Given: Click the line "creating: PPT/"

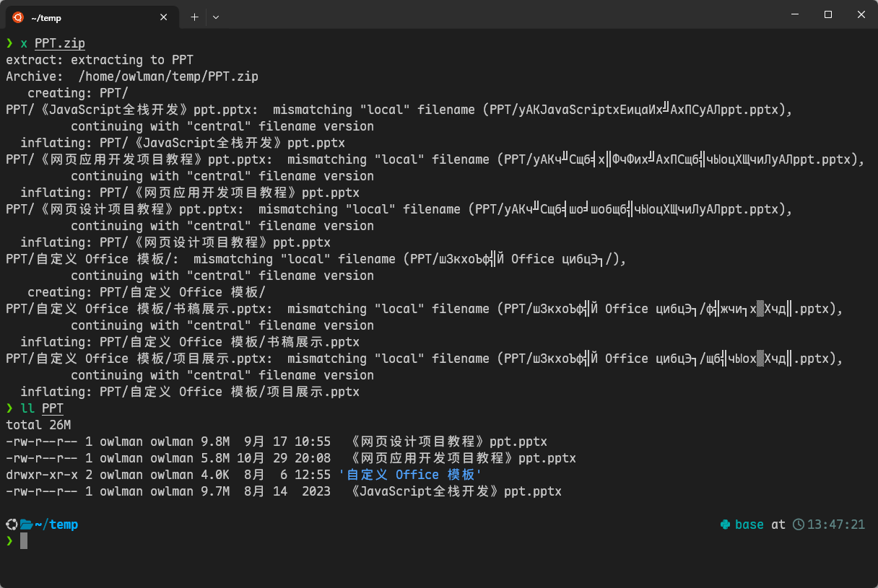Looking at the screenshot, I should 78,93.
